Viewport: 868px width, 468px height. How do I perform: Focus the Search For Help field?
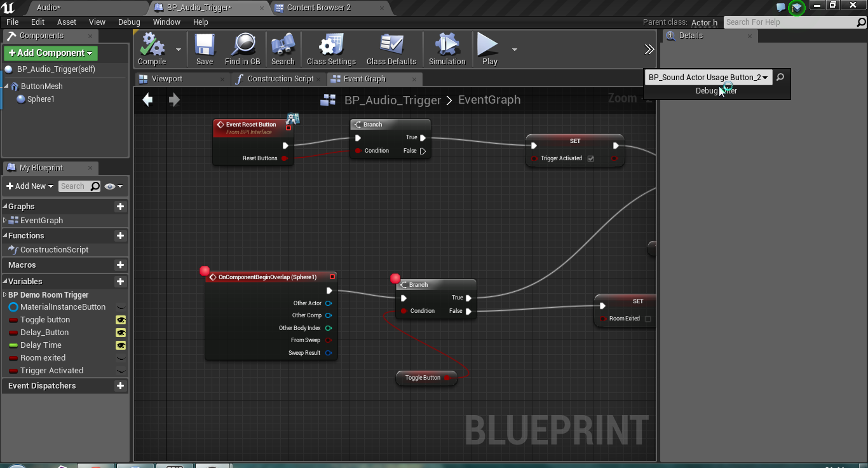[x=790, y=22]
